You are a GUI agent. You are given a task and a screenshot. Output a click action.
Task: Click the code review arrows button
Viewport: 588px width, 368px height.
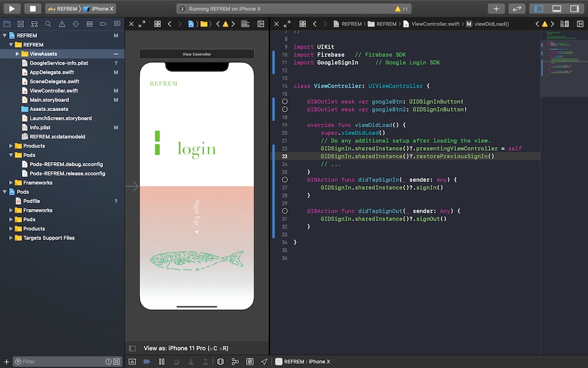[x=517, y=8]
